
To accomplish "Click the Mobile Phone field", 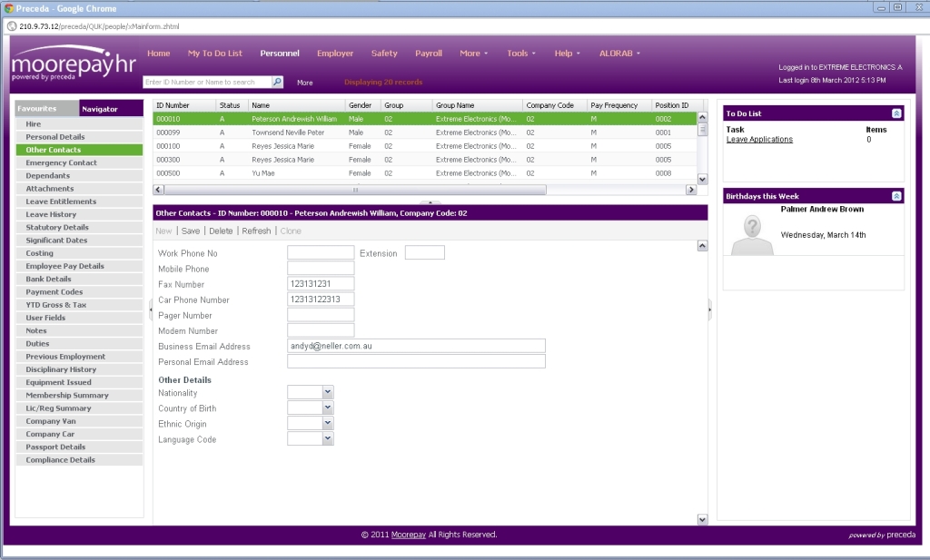I will click(321, 268).
